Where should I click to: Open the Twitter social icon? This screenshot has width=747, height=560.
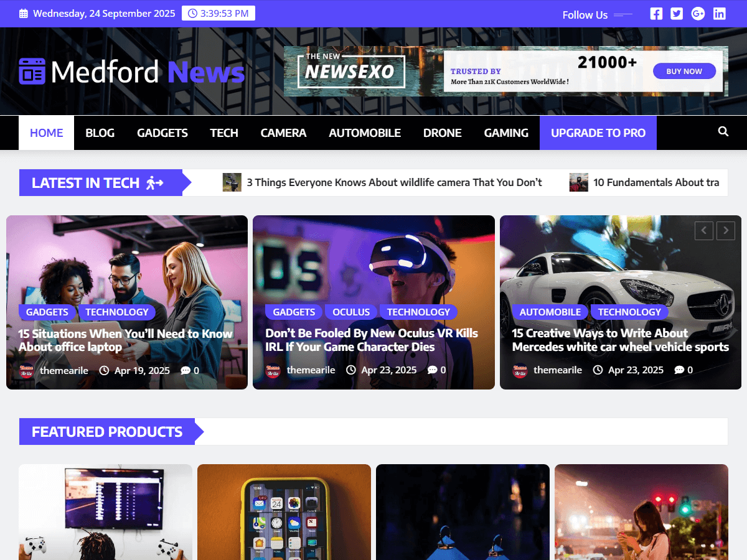click(677, 14)
